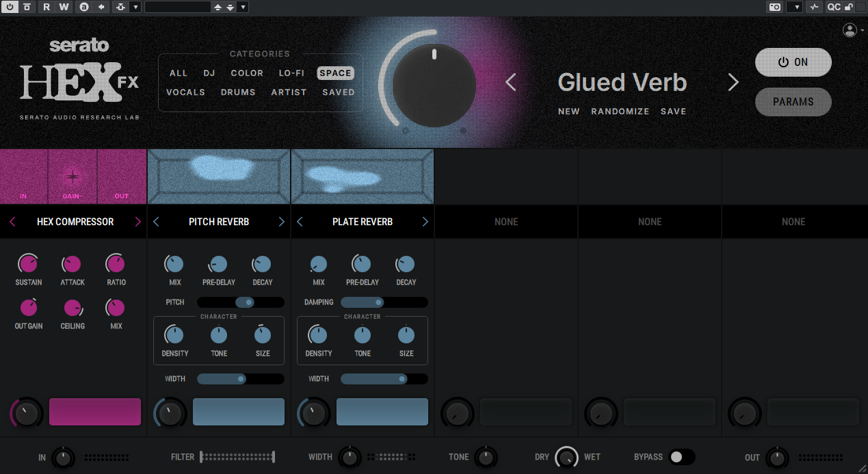Image resolution: width=868 pixels, height=474 pixels.
Task: Go to the next preset after Glued Verb
Action: [733, 83]
